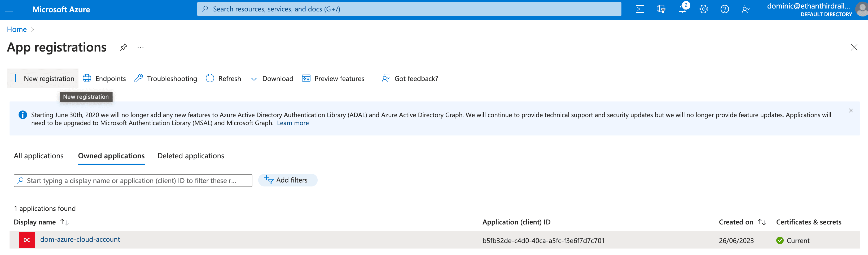Image resolution: width=868 pixels, height=255 pixels.
Task: Download the app registrations list
Action: [x=272, y=78]
